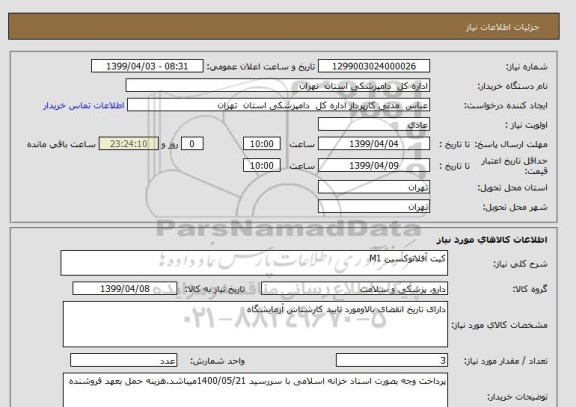Click the remaining time countdown 23:24:10

pos(129,144)
